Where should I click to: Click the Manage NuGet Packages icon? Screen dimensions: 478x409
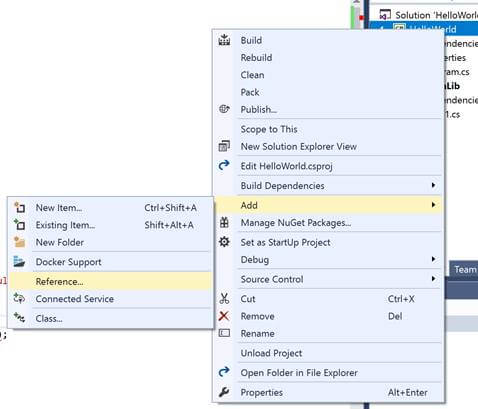(x=224, y=222)
